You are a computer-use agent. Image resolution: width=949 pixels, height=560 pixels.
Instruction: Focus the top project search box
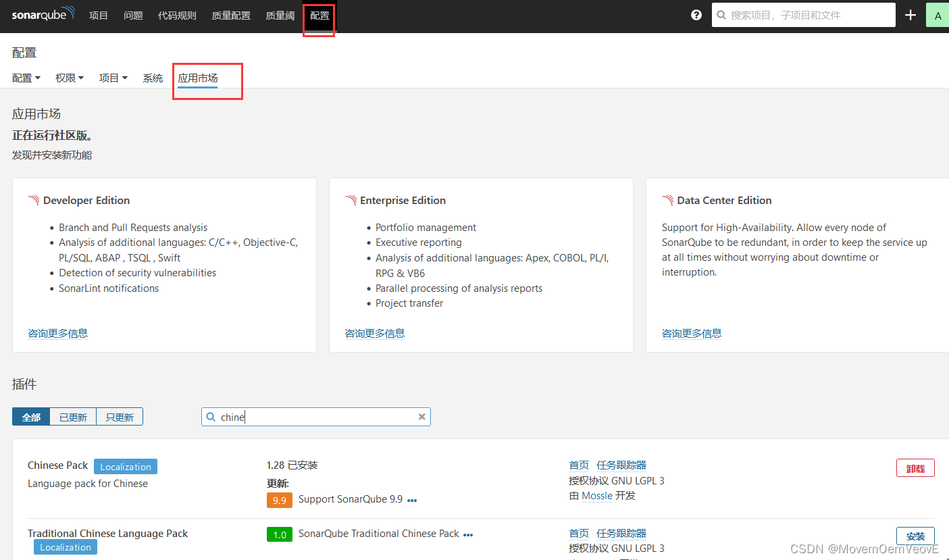tap(803, 15)
